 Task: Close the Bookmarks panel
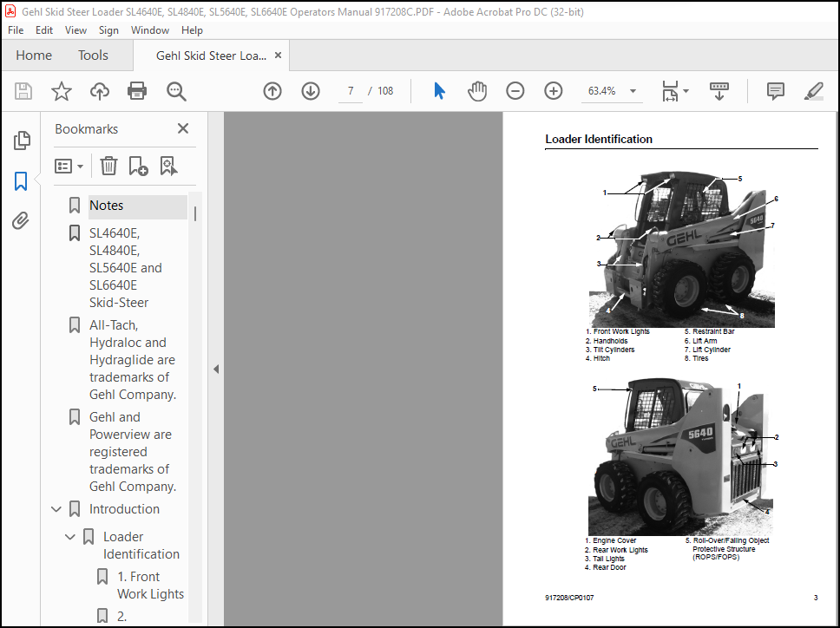pos(183,128)
